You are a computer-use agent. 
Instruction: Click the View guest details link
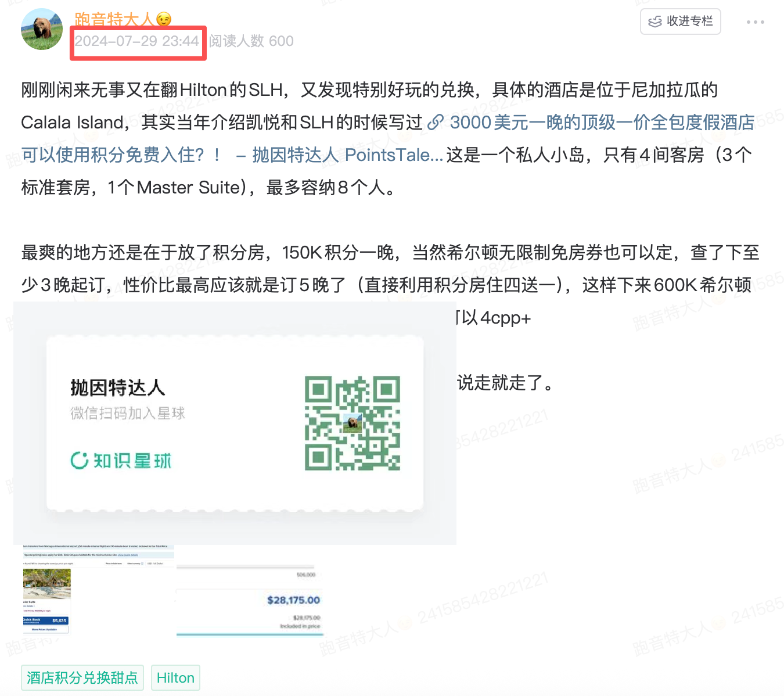click(128, 555)
